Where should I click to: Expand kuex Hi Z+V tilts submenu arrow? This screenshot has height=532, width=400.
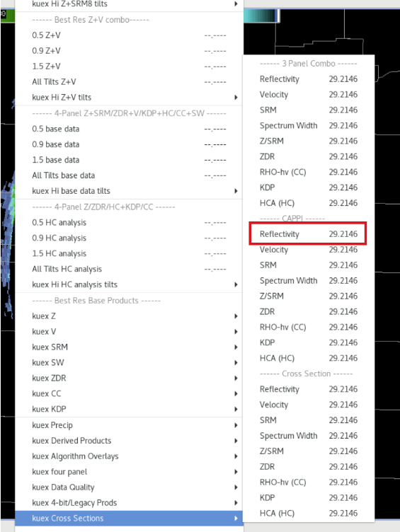(x=236, y=98)
